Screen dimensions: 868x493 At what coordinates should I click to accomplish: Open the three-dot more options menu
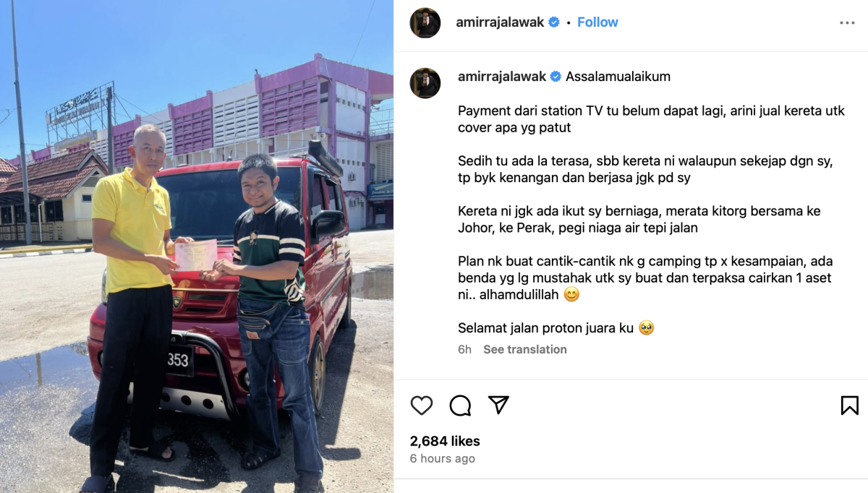pyautogui.click(x=847, y=23)
